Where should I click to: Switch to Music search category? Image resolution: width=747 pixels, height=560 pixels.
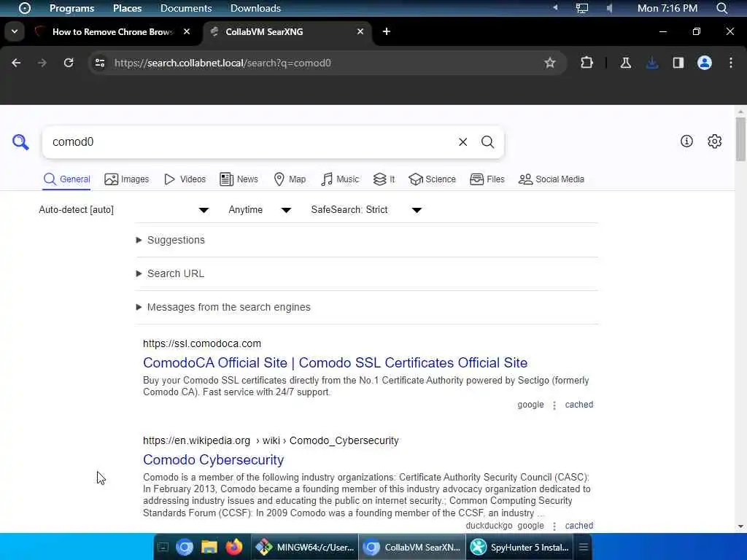pos(340,179)
